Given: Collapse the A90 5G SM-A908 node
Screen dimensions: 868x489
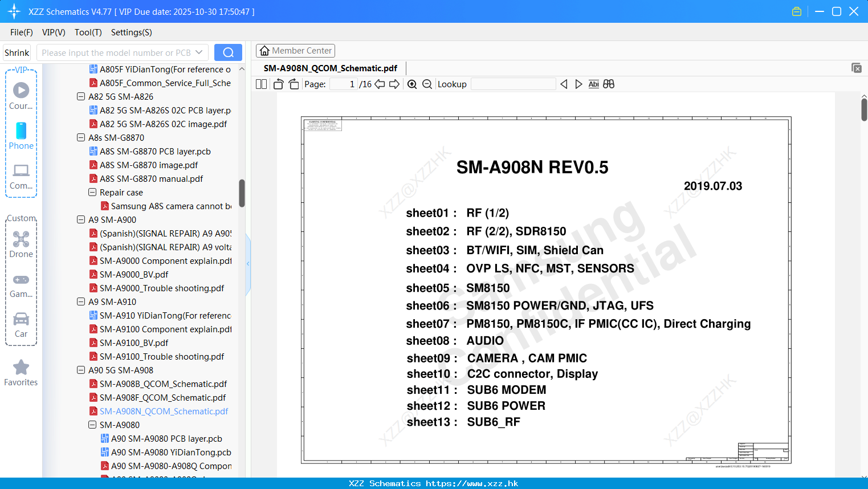Looking at the screenshot, I should coord(81,370).
